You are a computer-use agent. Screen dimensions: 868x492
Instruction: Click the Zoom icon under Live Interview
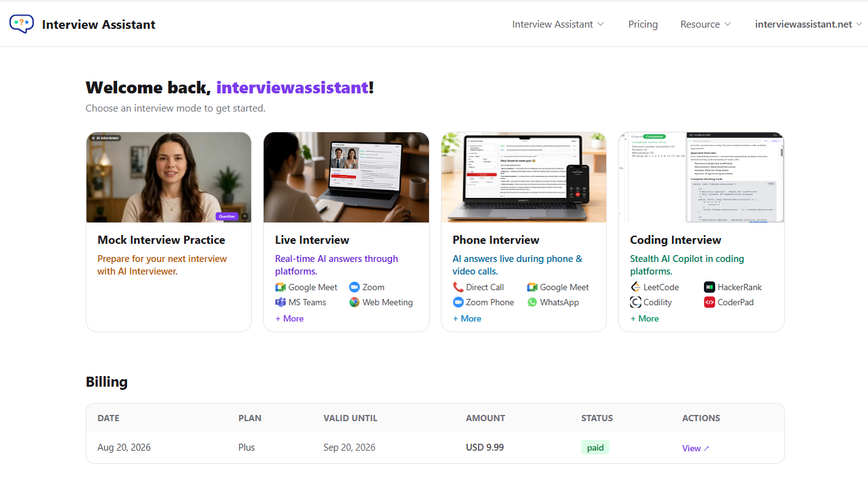click(x=354, y=287)
